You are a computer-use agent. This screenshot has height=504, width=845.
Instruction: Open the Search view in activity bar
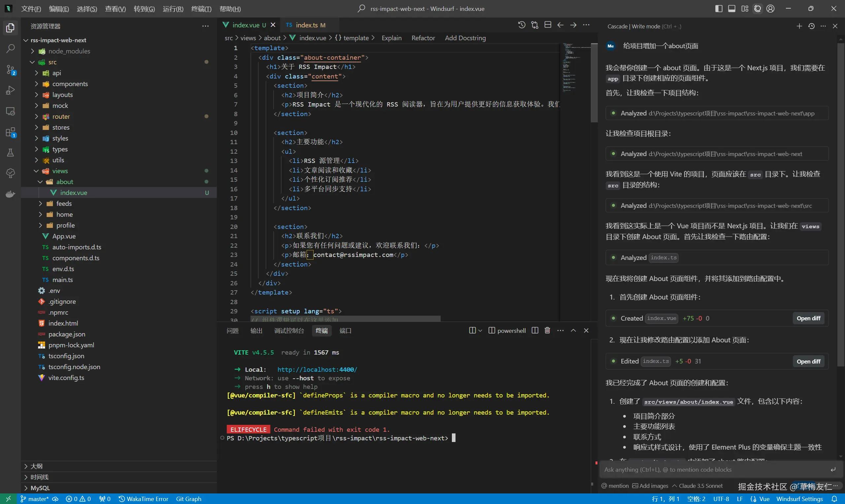click(10, 48)
